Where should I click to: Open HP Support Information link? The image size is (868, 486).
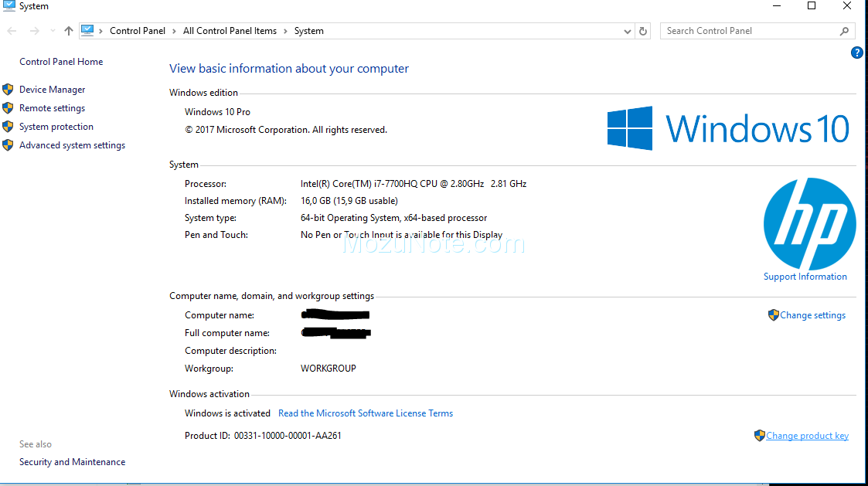805,277
